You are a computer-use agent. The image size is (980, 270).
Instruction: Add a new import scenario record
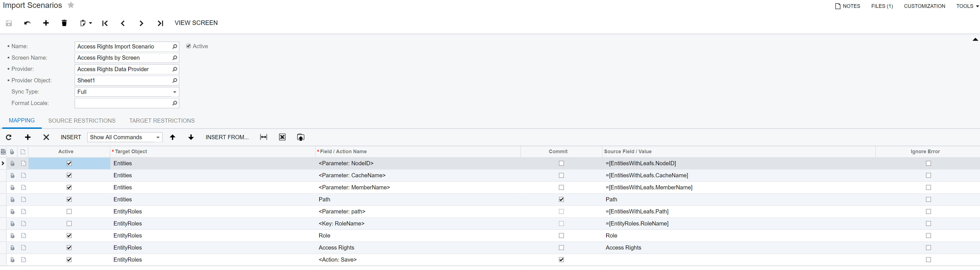pos(46,23)
